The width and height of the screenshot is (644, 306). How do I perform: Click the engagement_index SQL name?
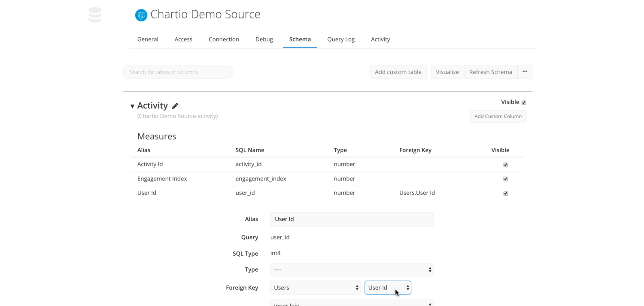[x=261, y=179]
